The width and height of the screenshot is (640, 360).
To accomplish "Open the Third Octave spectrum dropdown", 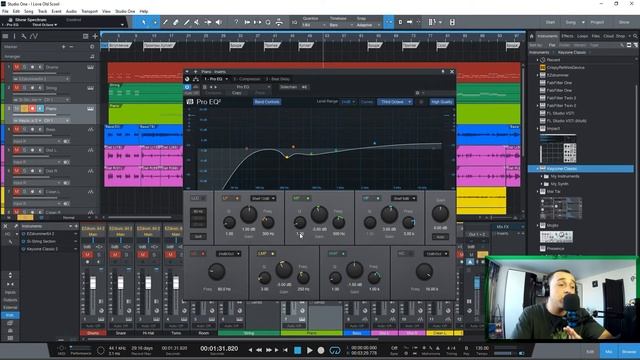I will tap(395, 102).
